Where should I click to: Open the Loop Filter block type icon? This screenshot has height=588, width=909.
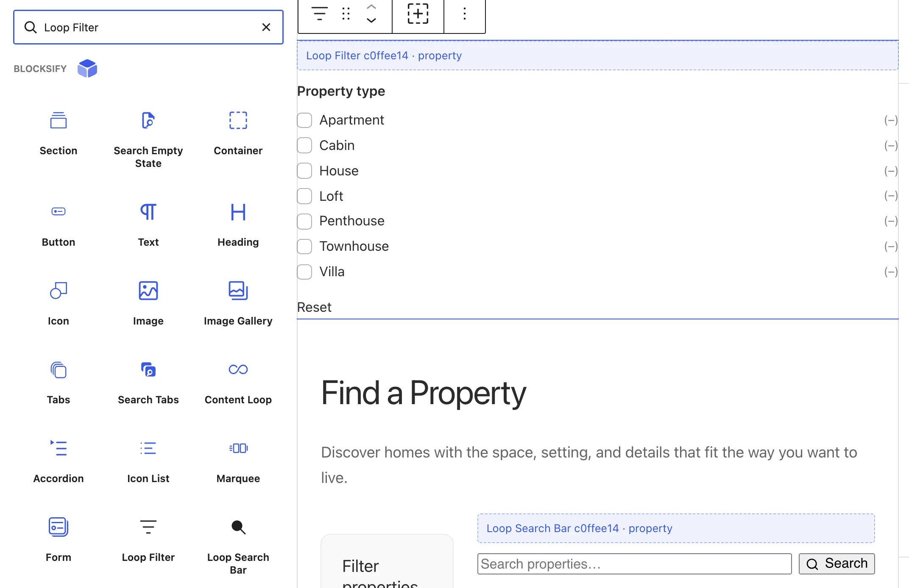(x=320, y=14)
